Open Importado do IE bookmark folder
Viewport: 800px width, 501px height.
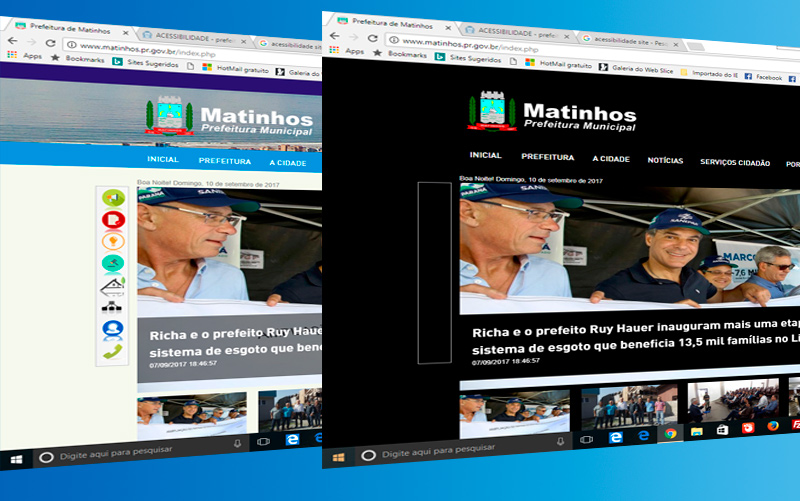710,73
